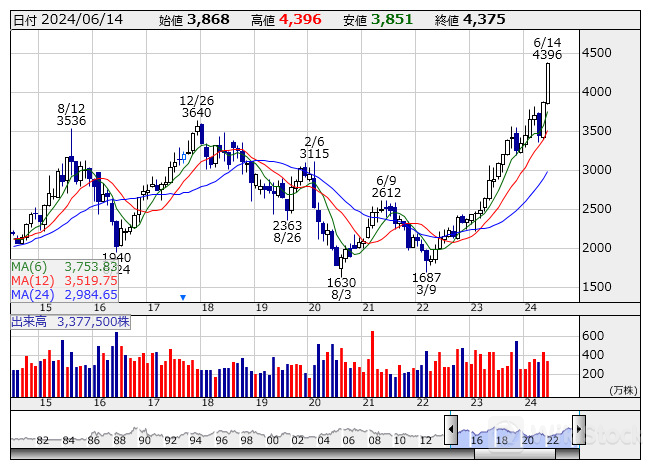This screenshot has width=653, height=470.
Task: Click the 8/12 high label at 3536
Action: coord(71,114)
